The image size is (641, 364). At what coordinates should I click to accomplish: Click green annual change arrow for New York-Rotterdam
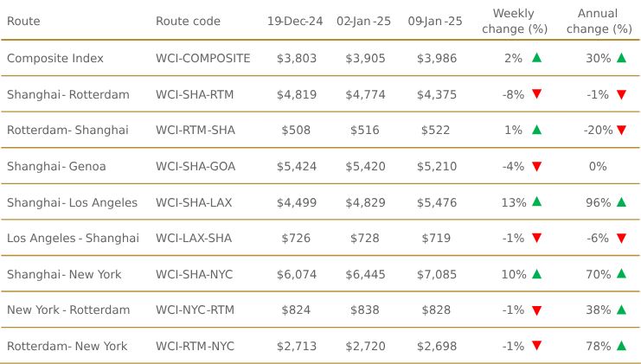(621, 310)
